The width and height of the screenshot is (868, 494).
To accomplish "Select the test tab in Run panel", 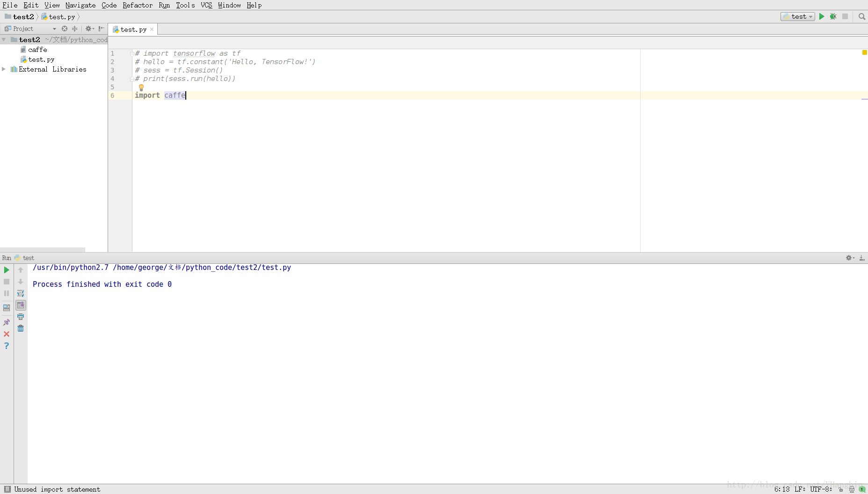I will [24, 258].
